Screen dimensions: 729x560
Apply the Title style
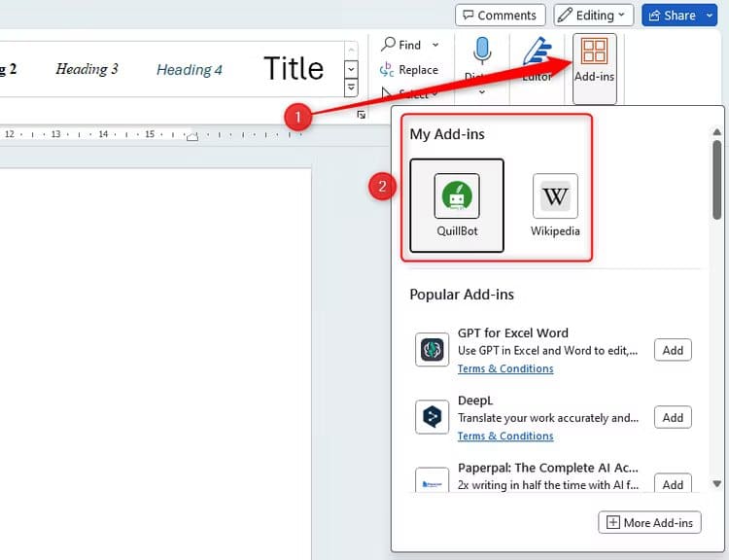pyautogui.click(x=294, y=68)
